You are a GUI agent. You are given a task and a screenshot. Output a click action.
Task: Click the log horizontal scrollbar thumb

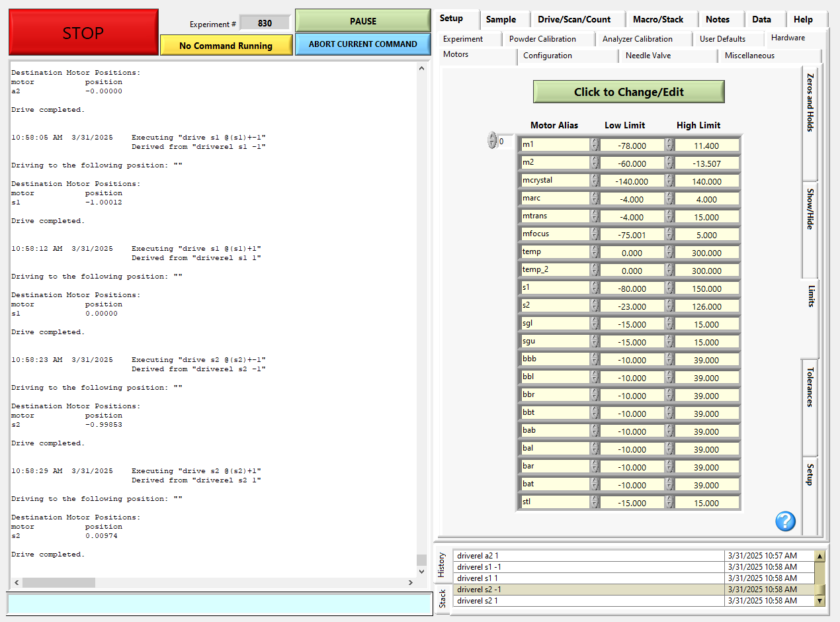pyautogui.click(x=59, y=582)
